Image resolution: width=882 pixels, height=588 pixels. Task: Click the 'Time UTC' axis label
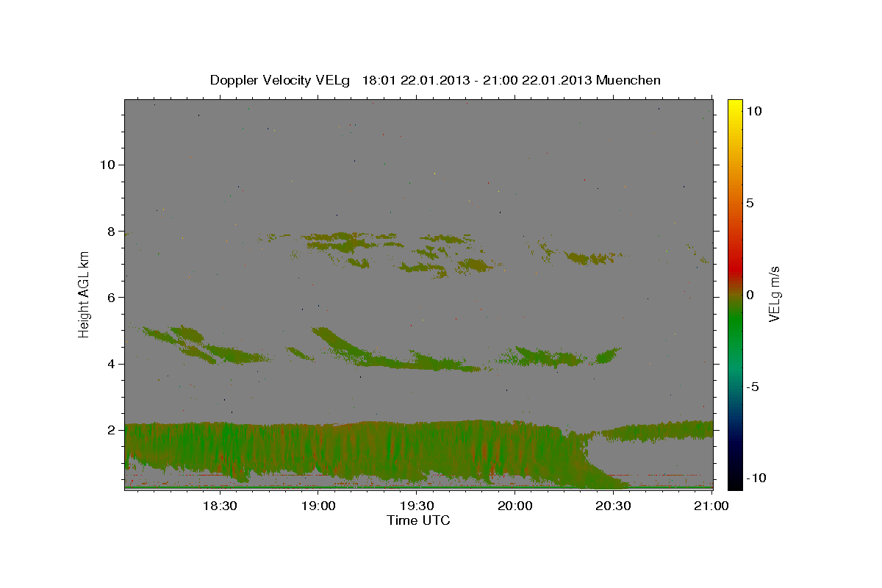[418, 520]
